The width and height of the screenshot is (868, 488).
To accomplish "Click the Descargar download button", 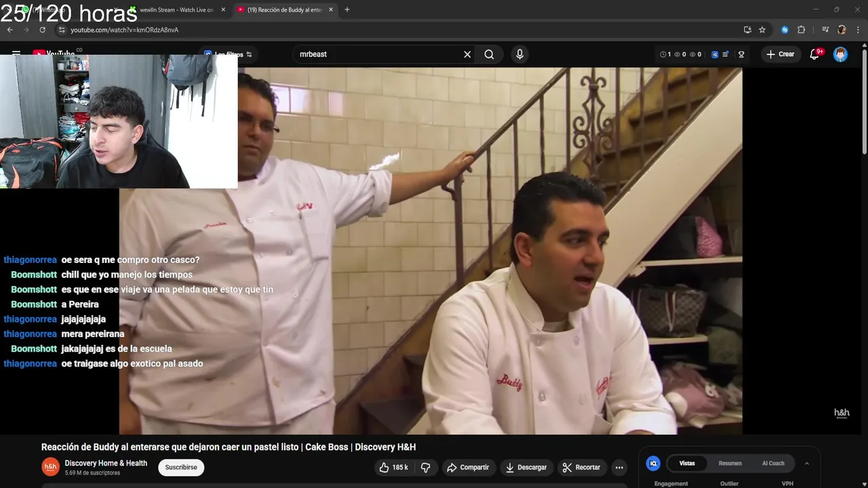I will (x=526, y=468).
